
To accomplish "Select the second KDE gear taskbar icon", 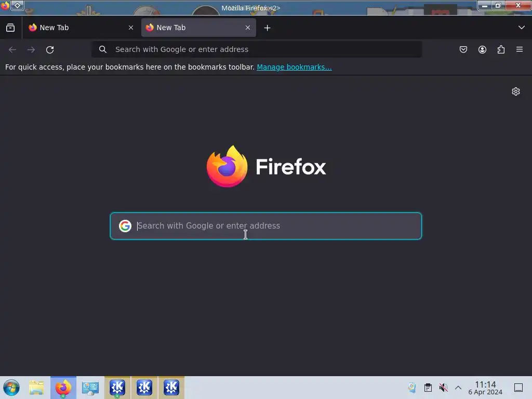I will point(144,388).
